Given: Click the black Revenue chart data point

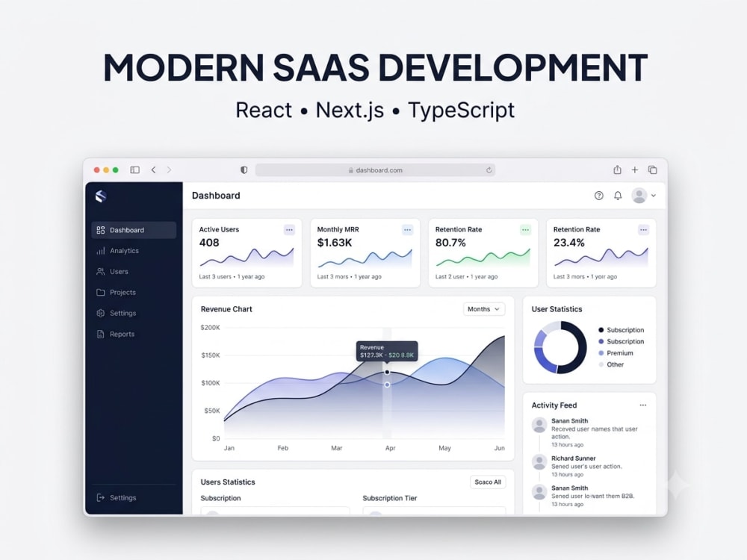Looking at the screenshot, I should [387, 372].
